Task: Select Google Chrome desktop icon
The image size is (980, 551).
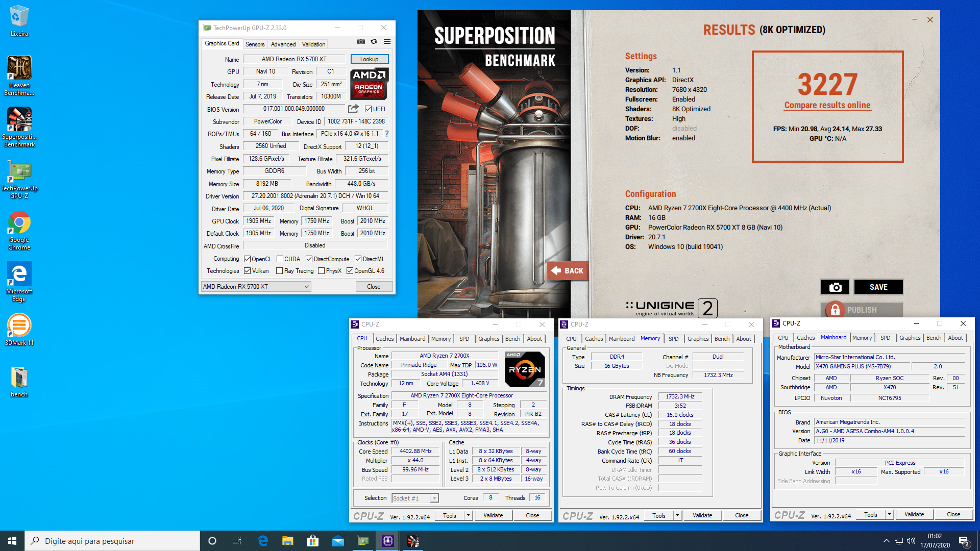Action: pos(19,231)
